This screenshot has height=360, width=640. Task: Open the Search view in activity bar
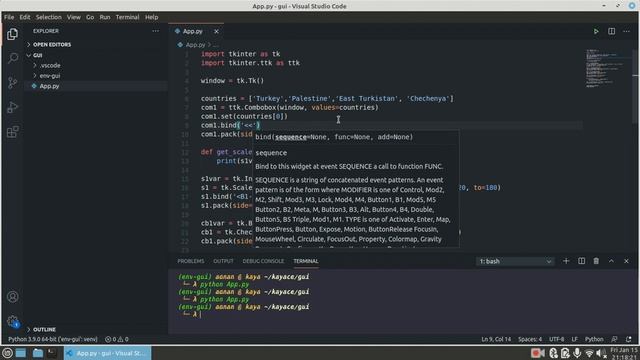point(13,58)
